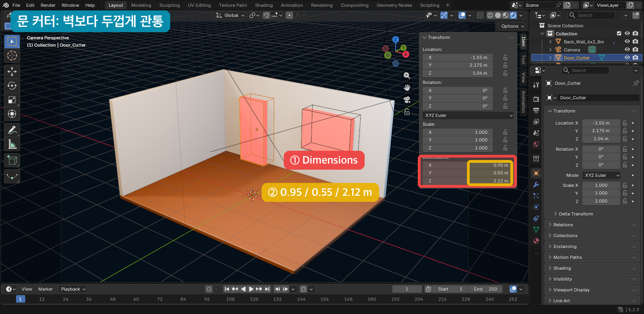
Task: Select rendered viewport shading sphere
Action: [513, 15]
